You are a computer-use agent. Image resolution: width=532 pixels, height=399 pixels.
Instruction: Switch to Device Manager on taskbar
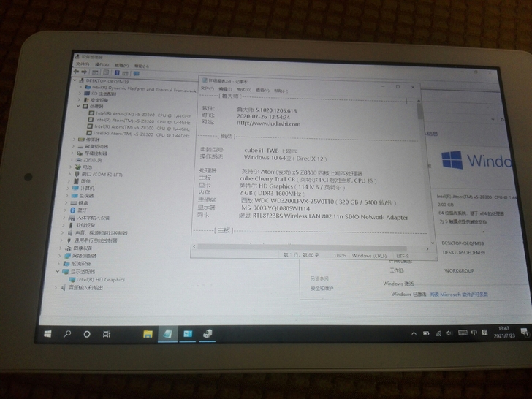click(208, 334)
